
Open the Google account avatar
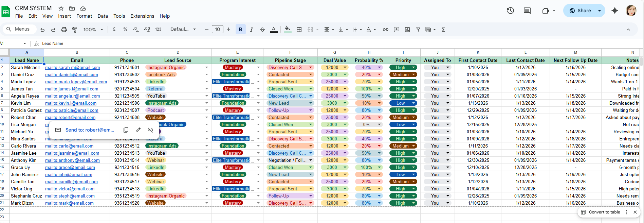pyautogui.click(x=631, y=11)
